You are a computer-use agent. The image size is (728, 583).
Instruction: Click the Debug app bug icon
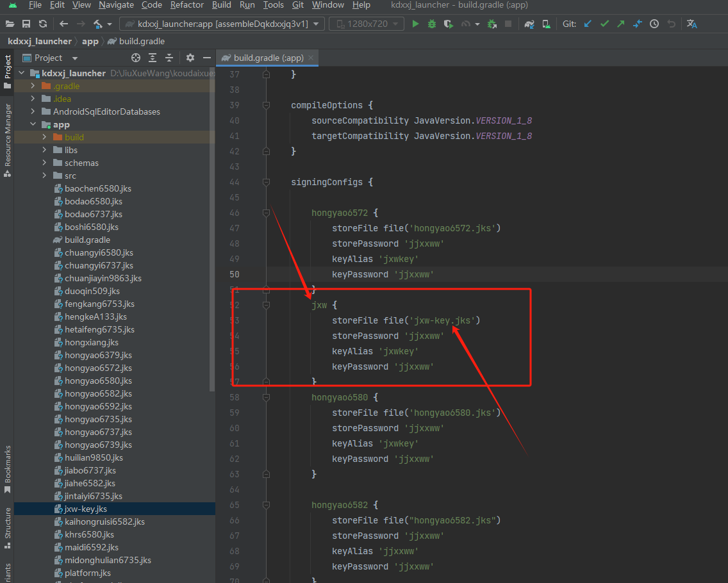pos(432,24)
